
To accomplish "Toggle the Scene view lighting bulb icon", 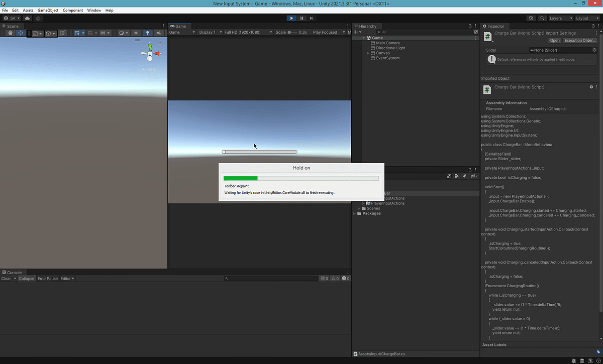I will coord(148,33).
